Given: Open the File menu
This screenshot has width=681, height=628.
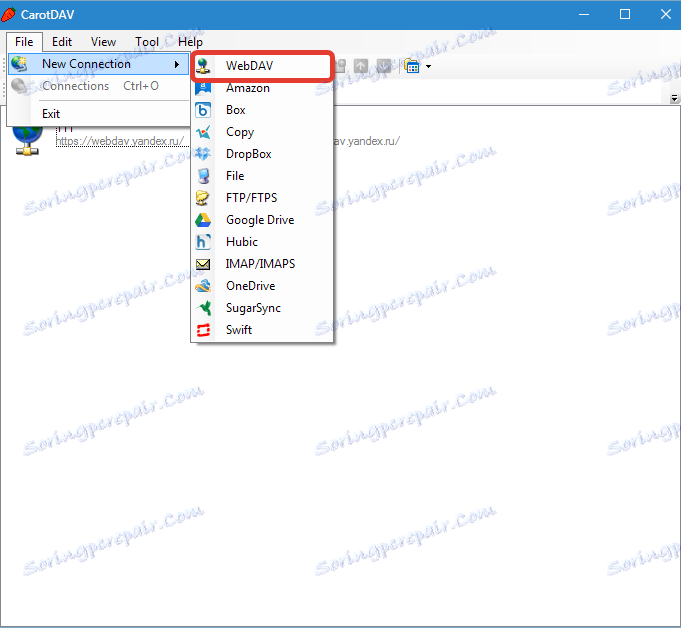Looking at the screenshot, I should pyautogui.click(x=24, y=42).
